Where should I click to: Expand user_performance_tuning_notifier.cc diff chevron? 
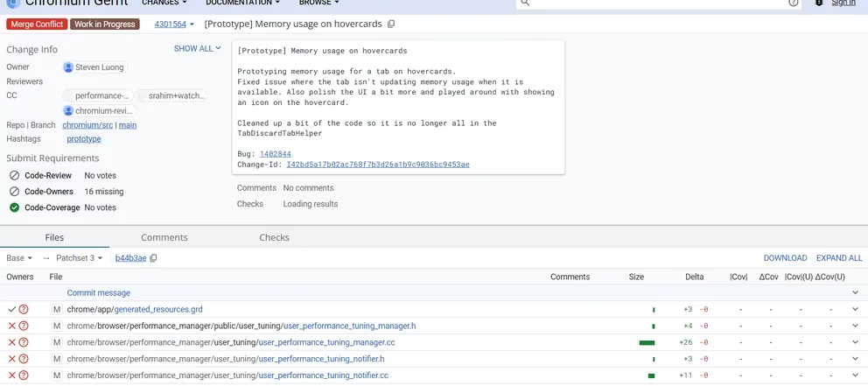(855, 375)
